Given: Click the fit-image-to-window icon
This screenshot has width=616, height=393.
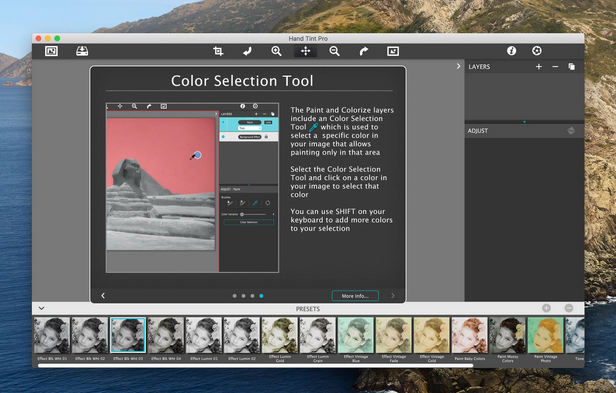Looking at the screenshot, I should tap(393, 51).
